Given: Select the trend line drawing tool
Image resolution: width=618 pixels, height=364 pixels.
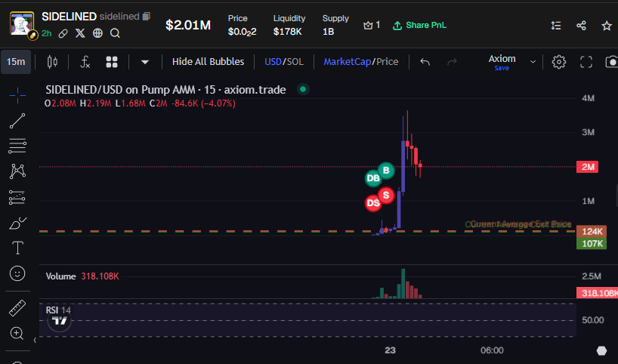Looking at the screenshot, I should [x=17, y=121].
